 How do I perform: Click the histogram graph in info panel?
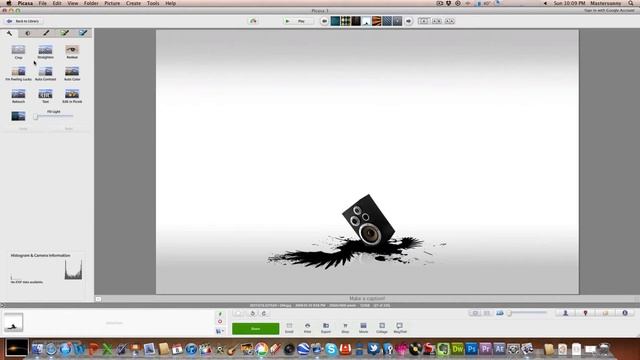tap(73, 269)
